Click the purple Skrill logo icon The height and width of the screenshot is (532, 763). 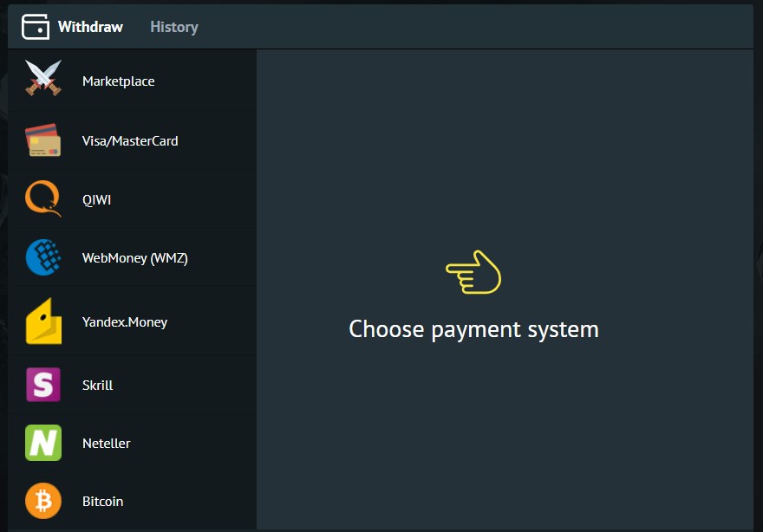[42, 385]
